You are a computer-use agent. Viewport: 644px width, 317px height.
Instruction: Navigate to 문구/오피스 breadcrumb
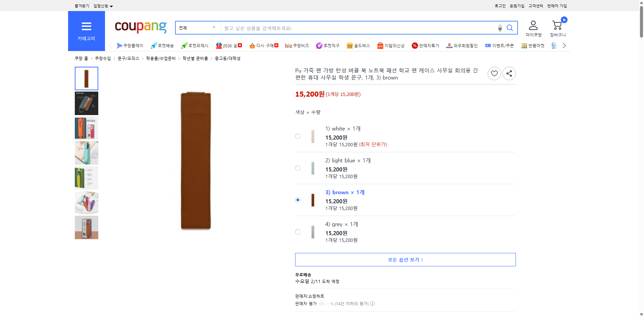(x=128, y=58)
